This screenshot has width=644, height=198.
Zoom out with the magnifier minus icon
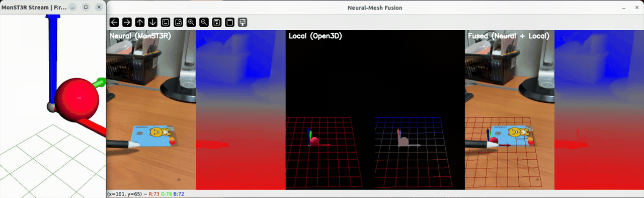(204, 22)
